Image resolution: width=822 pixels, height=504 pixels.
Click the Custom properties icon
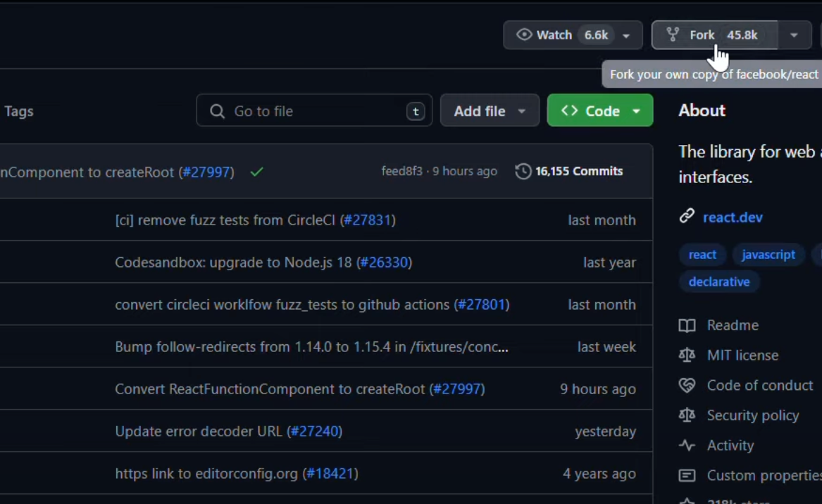(x=687, y=475)
